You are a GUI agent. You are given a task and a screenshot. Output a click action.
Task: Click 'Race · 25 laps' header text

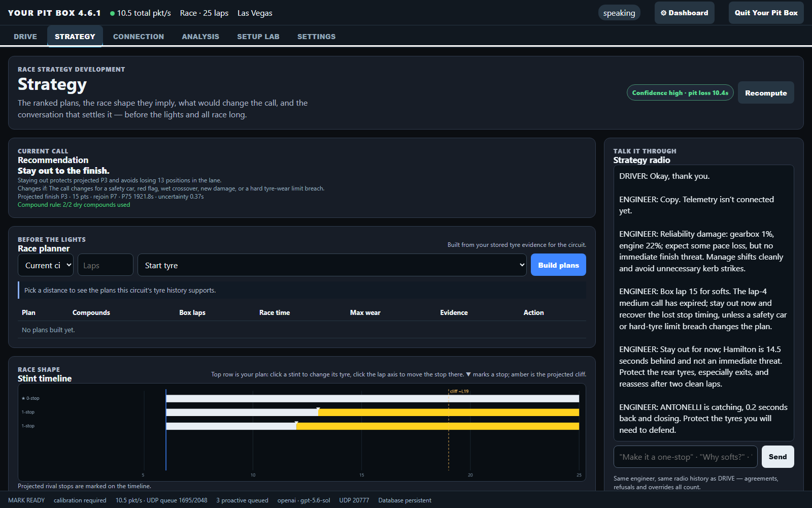[204, 13]
